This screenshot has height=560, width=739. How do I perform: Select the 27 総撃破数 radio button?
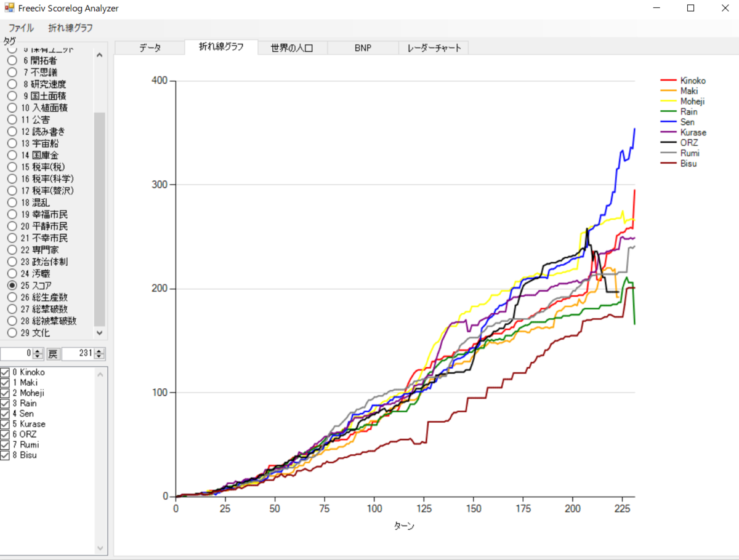pyautogui.click(x=12, y=309)
